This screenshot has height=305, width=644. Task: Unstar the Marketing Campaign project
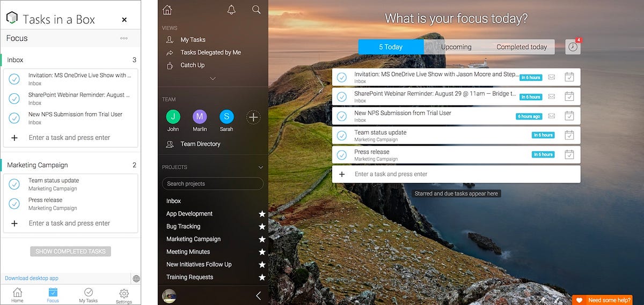[262, 239]
